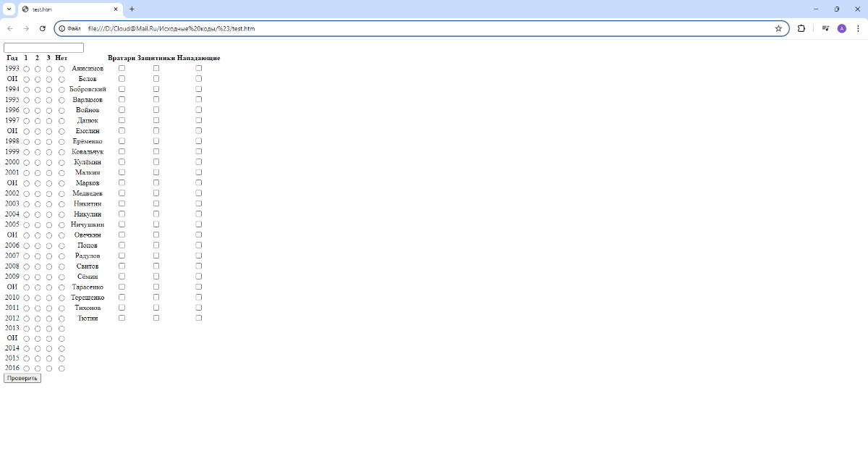Image resolution: width=868 pixels, height=467 pixels.
Task: View site info via the Файл icon
Action: click(x=70, y=28)
